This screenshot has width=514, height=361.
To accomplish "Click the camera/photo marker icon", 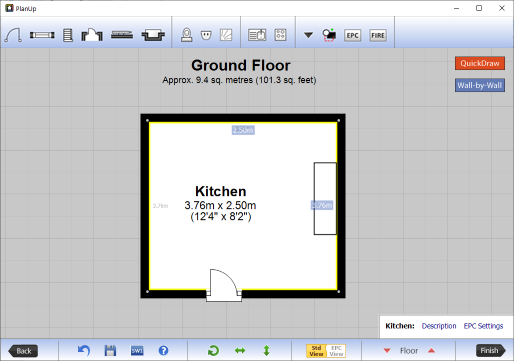I will (329, 35).
